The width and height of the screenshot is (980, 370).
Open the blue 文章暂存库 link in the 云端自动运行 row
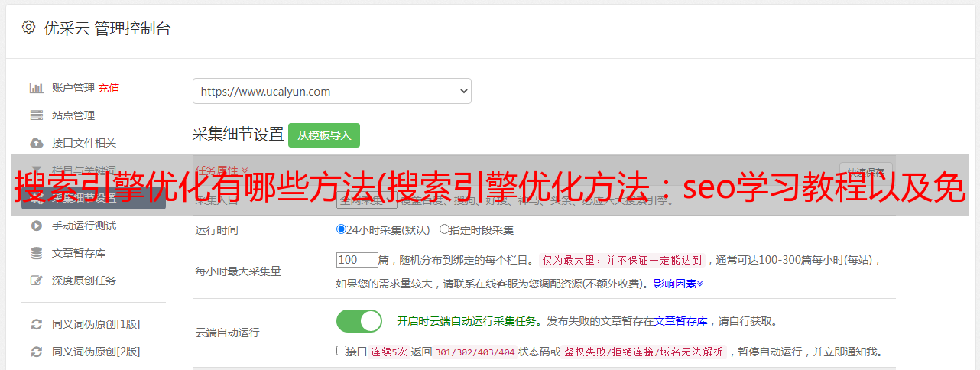pyautogui.click(x=681, y=321)
